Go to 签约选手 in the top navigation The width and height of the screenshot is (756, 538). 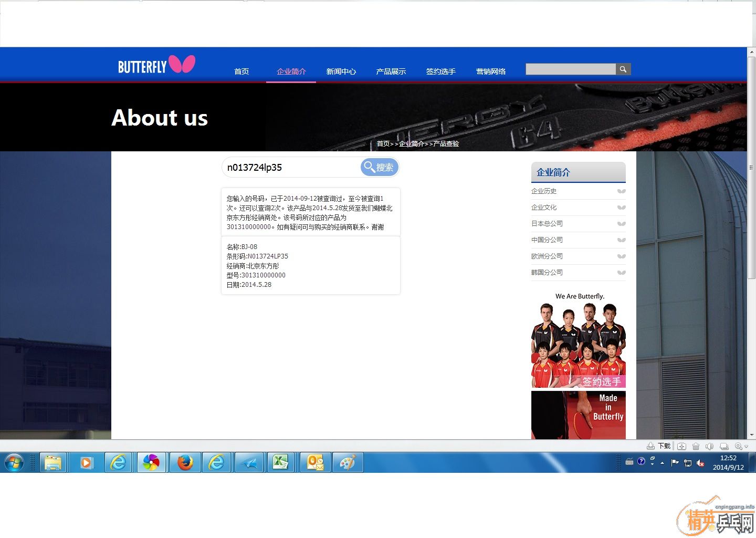click(440, 71)
